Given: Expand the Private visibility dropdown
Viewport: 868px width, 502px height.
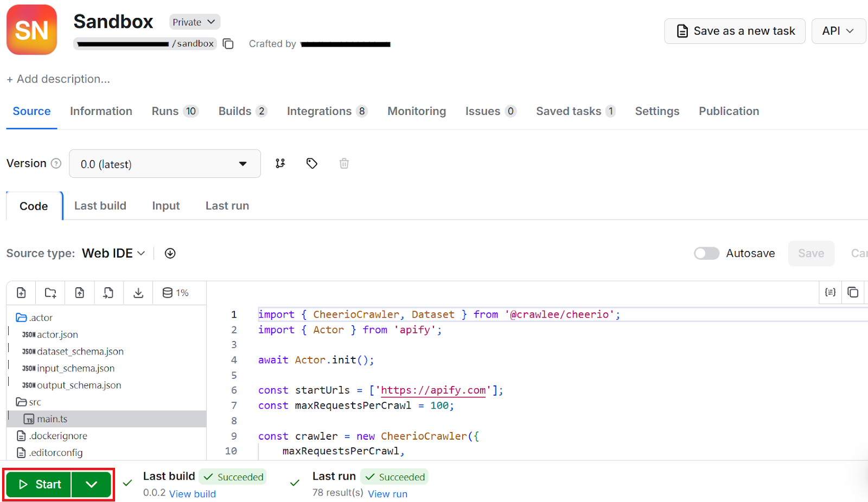Looking at the screenshot, I should [194, 22].
